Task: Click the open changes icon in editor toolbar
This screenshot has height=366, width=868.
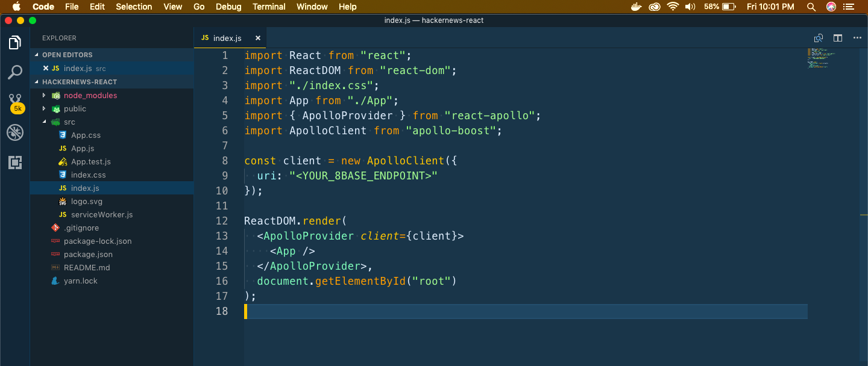Action: pos(818,38)
